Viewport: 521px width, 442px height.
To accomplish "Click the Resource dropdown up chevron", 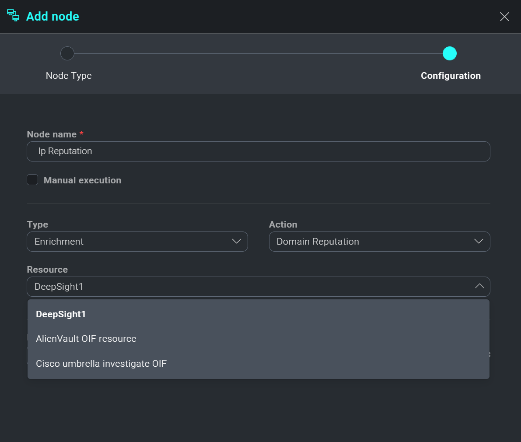I will click(x=479, y=286).
